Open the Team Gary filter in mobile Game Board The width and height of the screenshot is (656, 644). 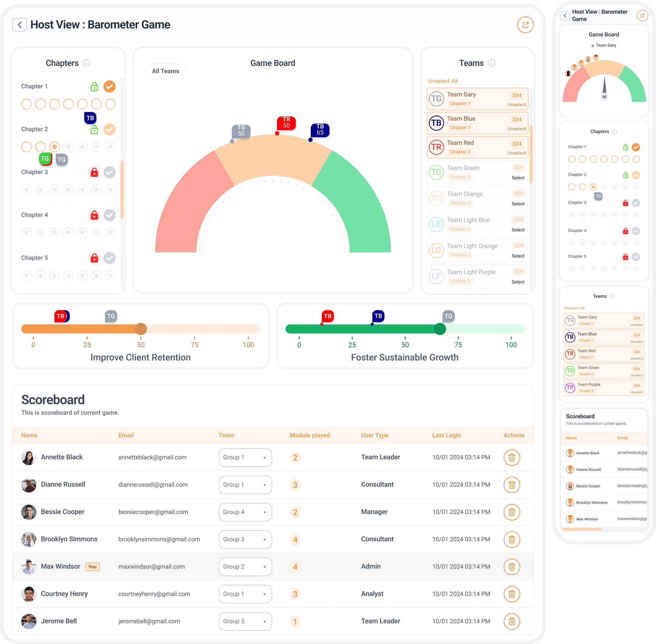604,45
